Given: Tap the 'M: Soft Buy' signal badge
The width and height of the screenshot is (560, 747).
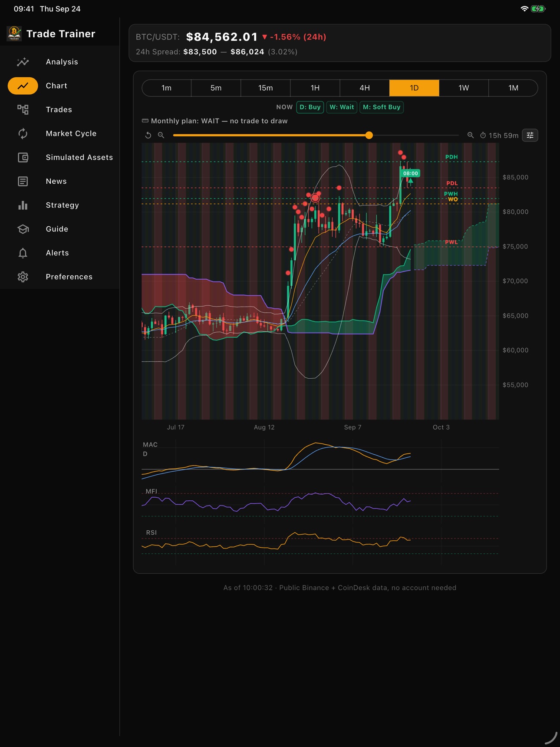Looking at the screenshot, I should pyautogui.click(x=382, y=107).
